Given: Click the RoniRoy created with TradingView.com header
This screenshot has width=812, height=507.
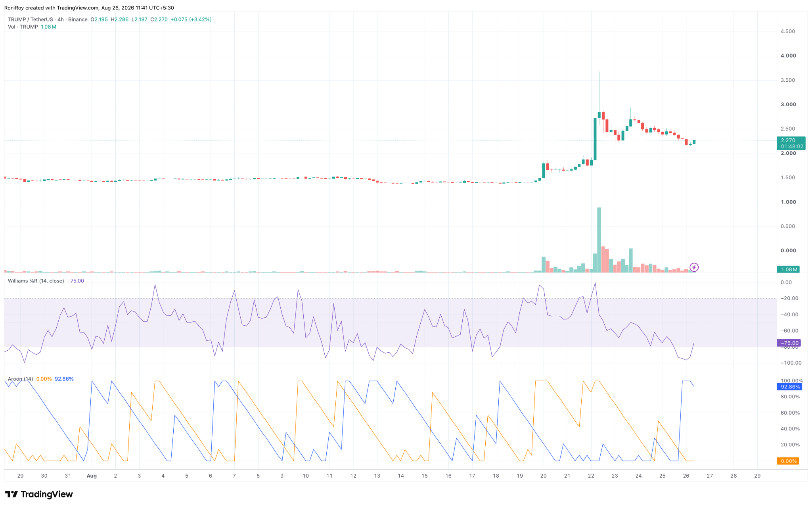Looking at the screenshot, I should click(x=89, y=8).
